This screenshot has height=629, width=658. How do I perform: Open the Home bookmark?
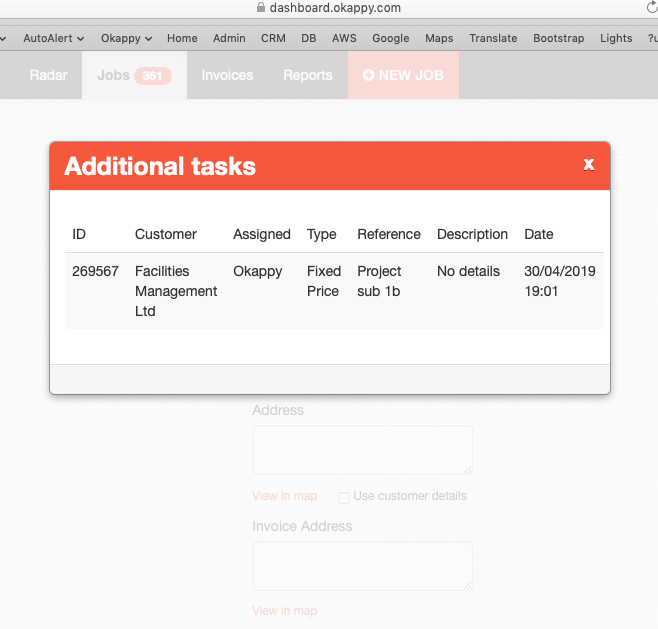point(182,38)
